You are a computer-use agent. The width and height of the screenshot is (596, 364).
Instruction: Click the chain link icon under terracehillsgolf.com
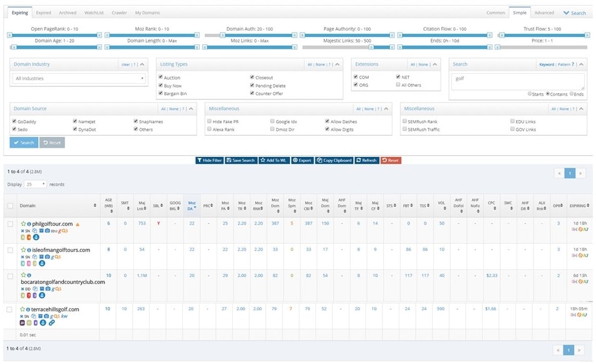point(52,323)
